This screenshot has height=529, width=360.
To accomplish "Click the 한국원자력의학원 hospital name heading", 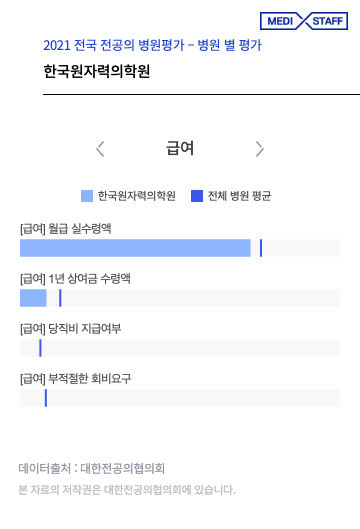I will pyautogui.click(x=96, y=71).
